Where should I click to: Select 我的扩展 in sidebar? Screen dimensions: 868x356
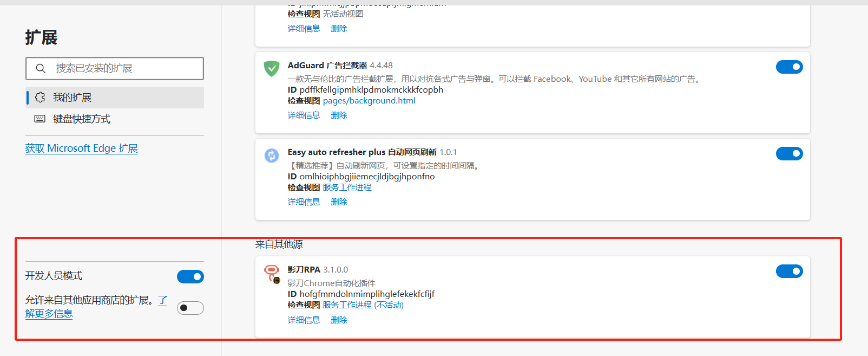click(115, 98)
